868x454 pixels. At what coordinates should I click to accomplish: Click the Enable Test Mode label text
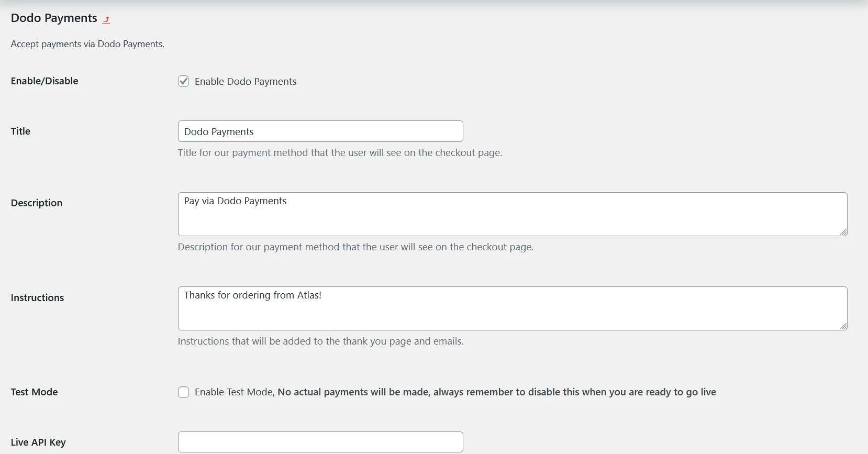[455, 392]
